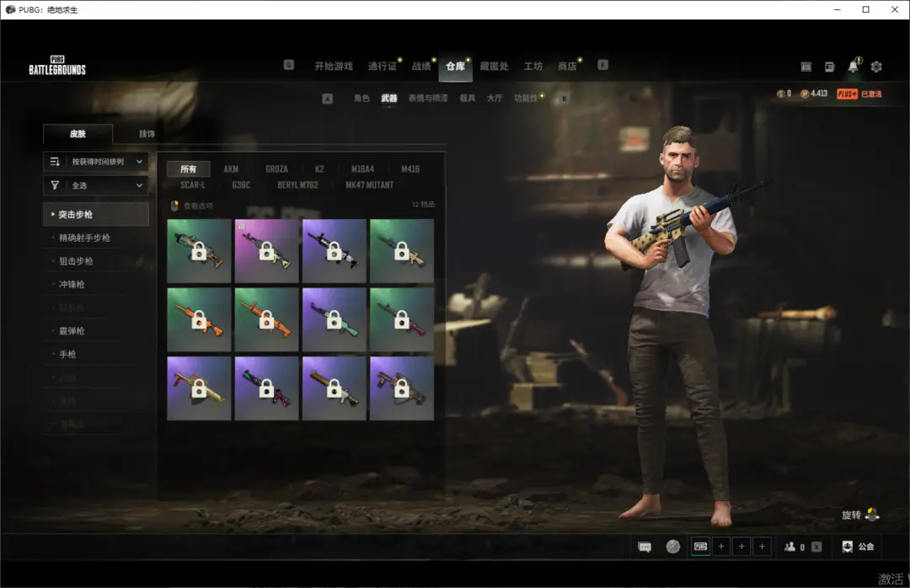Screen dimensions: 910x588
Task: Click the guild emblem icon next to 公会
Action: click(x=847, y=547)
